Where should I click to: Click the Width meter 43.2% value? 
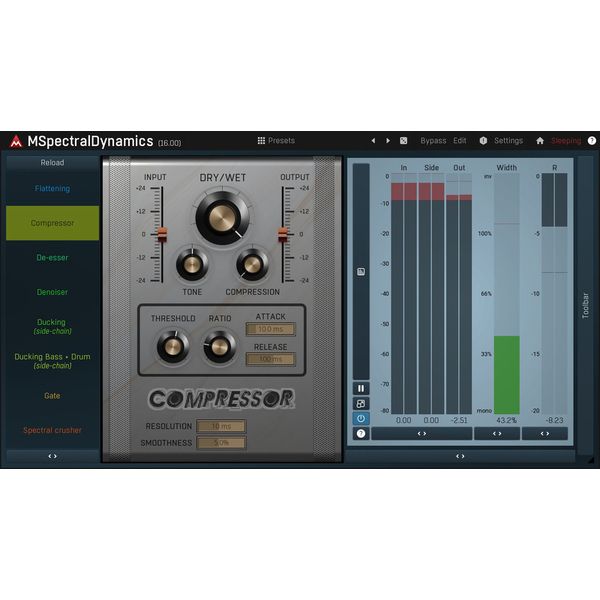tap(506, 420)
